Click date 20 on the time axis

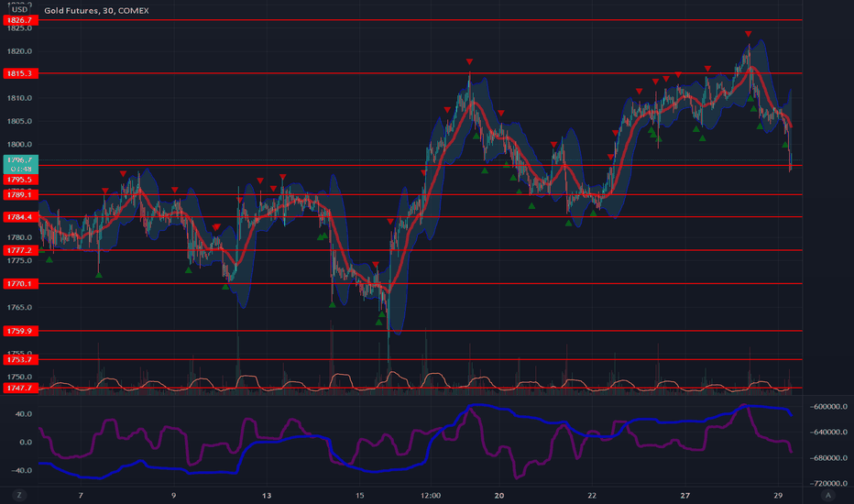pyautogui.click(x=498, y=495)
